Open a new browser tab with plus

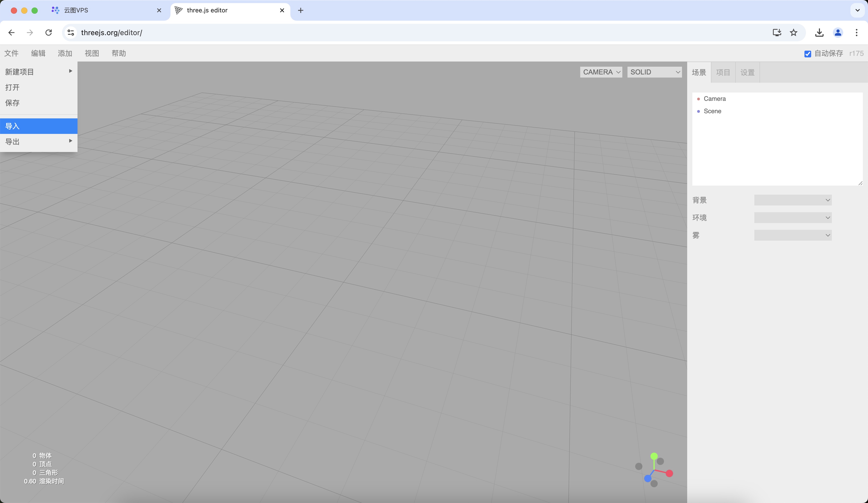click(x=301, y=10)
